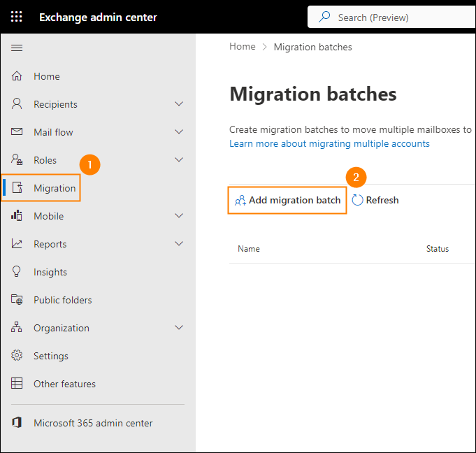Expand the Roles chevron

179,159
